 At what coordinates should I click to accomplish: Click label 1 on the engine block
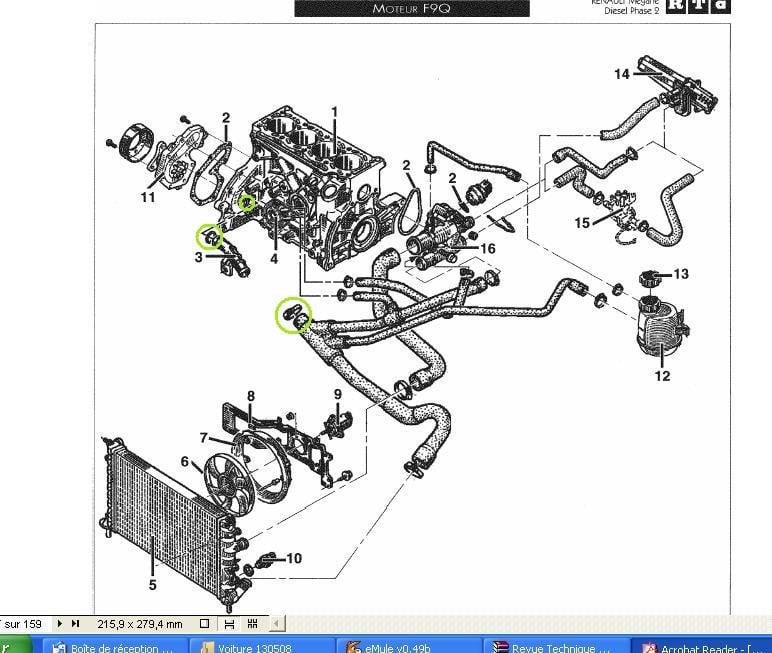(335, 112)
